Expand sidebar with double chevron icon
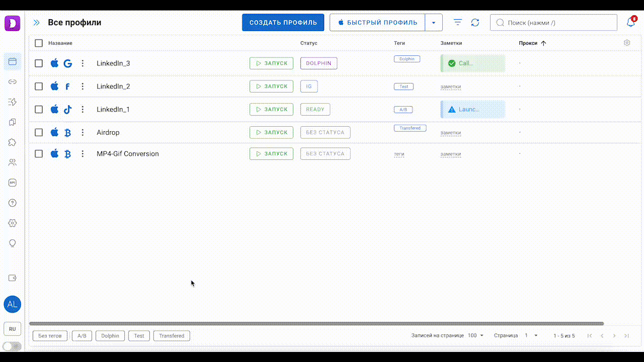This screenshot has height=362, width=644. 37,23
